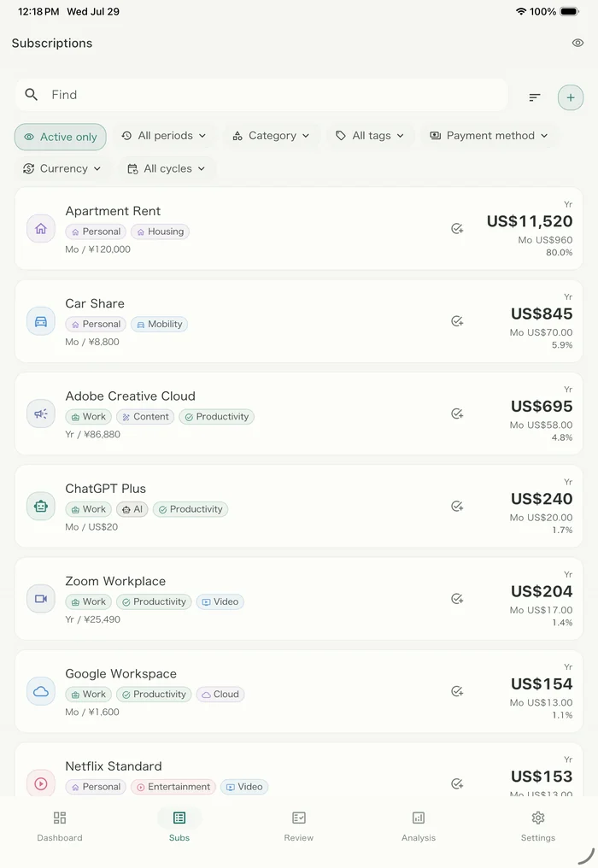This screenshot has width=598, height=868.
Task: Focus the Find search field
Action: [x=261, y=95]
